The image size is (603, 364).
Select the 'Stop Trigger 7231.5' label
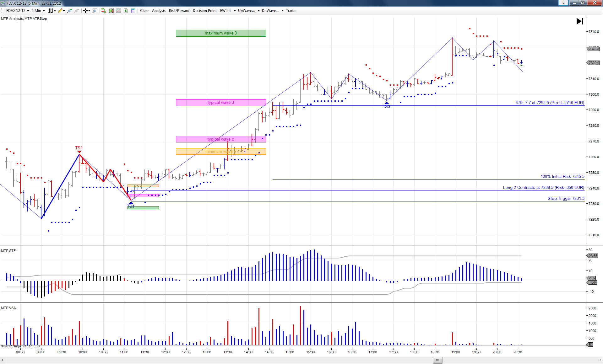tap(566, 199)
